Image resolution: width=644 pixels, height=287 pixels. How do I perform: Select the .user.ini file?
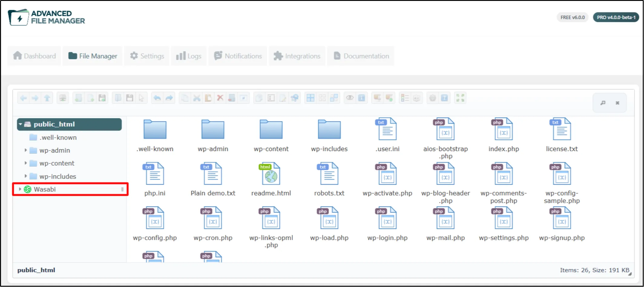[x=387, y=136]
